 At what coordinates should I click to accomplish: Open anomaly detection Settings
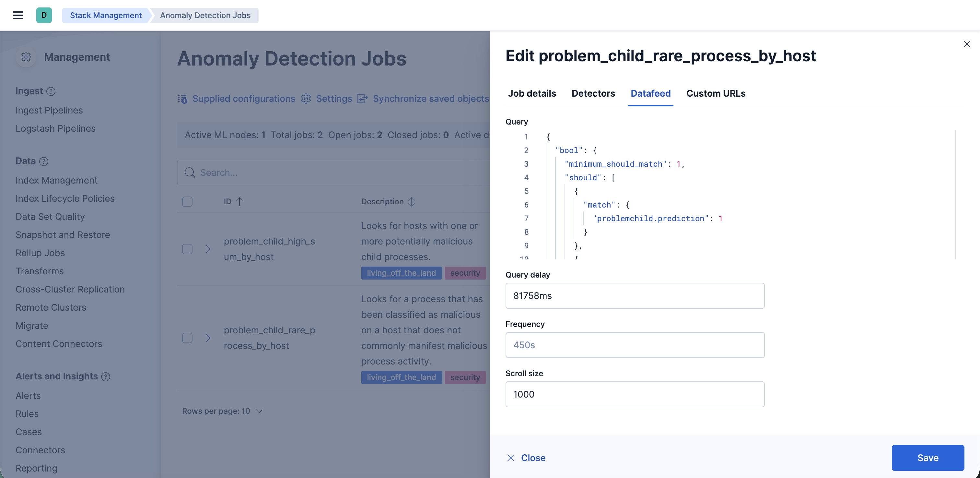(x=334, y=99)
